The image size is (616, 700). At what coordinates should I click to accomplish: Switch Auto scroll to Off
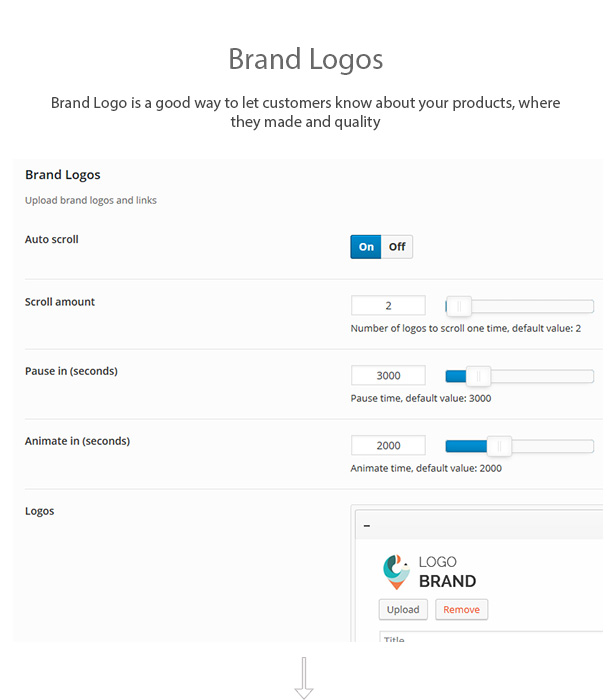397,247
